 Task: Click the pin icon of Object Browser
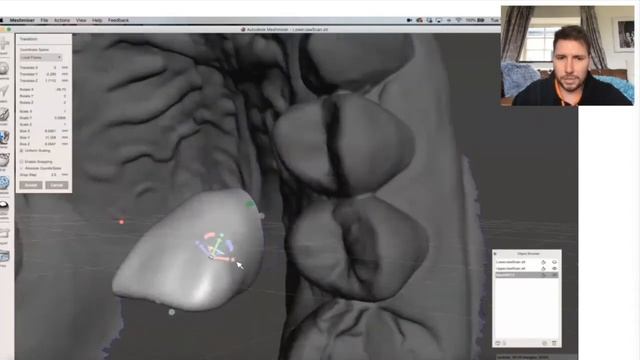[x=495, y=254]
